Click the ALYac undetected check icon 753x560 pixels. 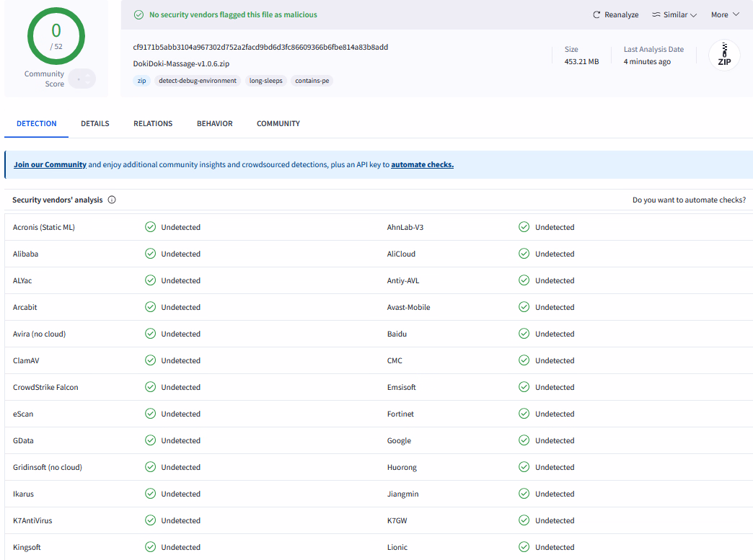click(150, 280)
